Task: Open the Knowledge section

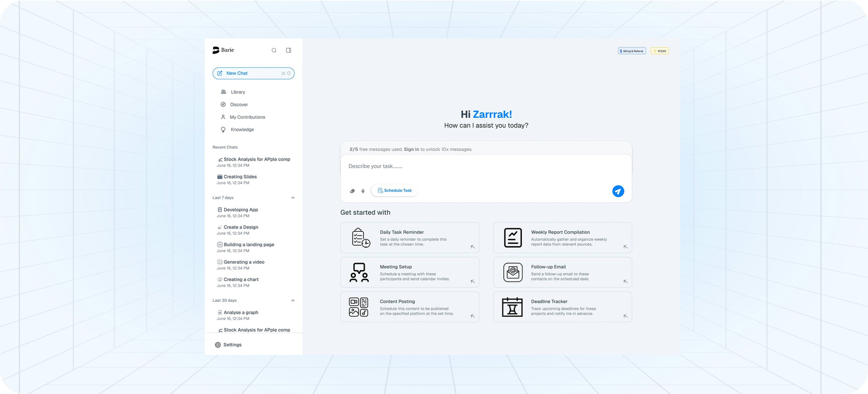Action: (242, 130)
